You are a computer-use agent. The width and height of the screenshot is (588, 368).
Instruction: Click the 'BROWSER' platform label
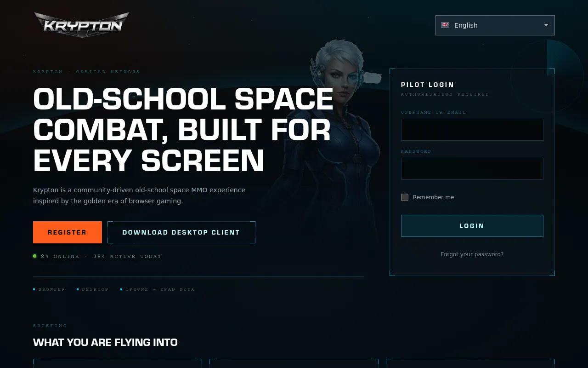coord(52,289)
